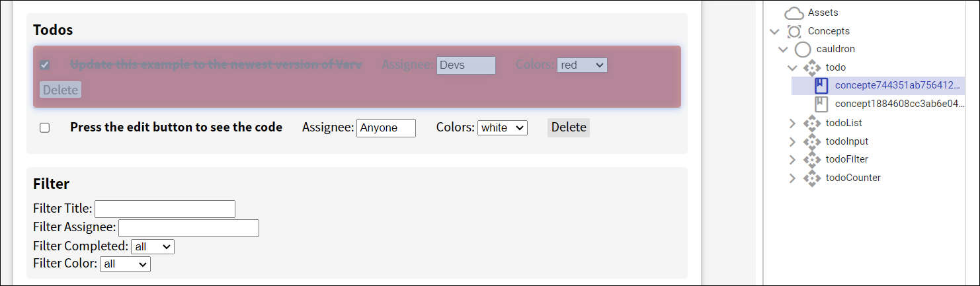The height and width of the screenshot is (286, 980).
Task: Click the Concepts node icon
Action: pos(794,31)
